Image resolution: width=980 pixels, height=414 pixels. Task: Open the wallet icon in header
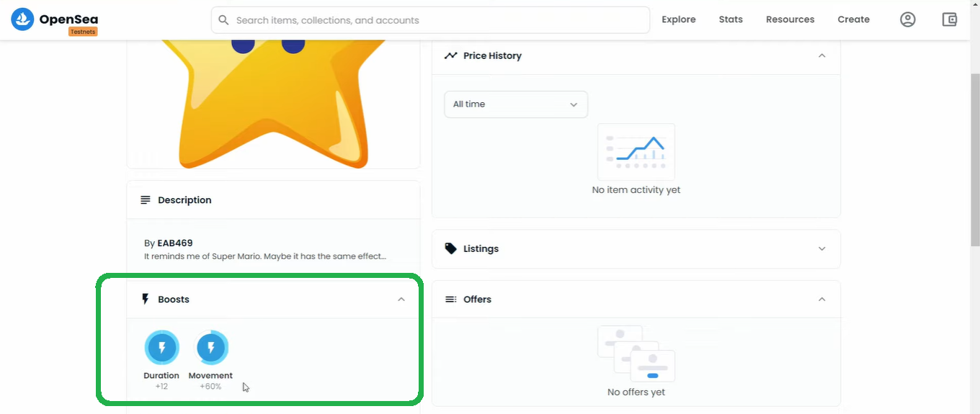pyautogui.click(x=950, y=19)
